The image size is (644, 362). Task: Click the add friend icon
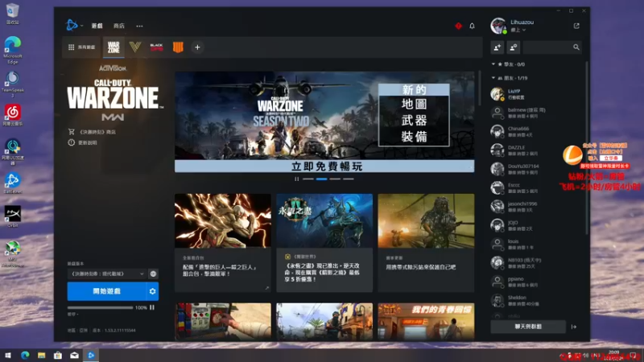pyautogui.click(x=497, y=47)
